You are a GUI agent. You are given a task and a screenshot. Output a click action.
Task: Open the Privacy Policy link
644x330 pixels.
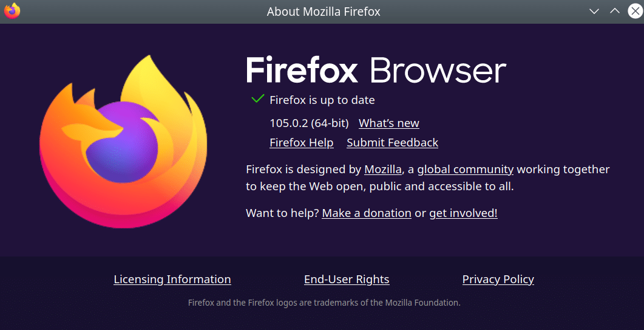click(x=498, y=280)
